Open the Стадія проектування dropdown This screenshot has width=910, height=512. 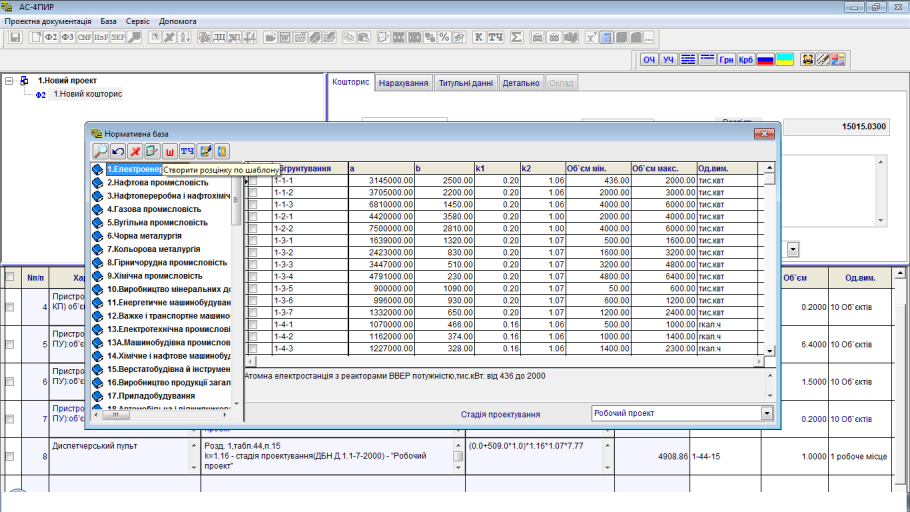point(767,413)
